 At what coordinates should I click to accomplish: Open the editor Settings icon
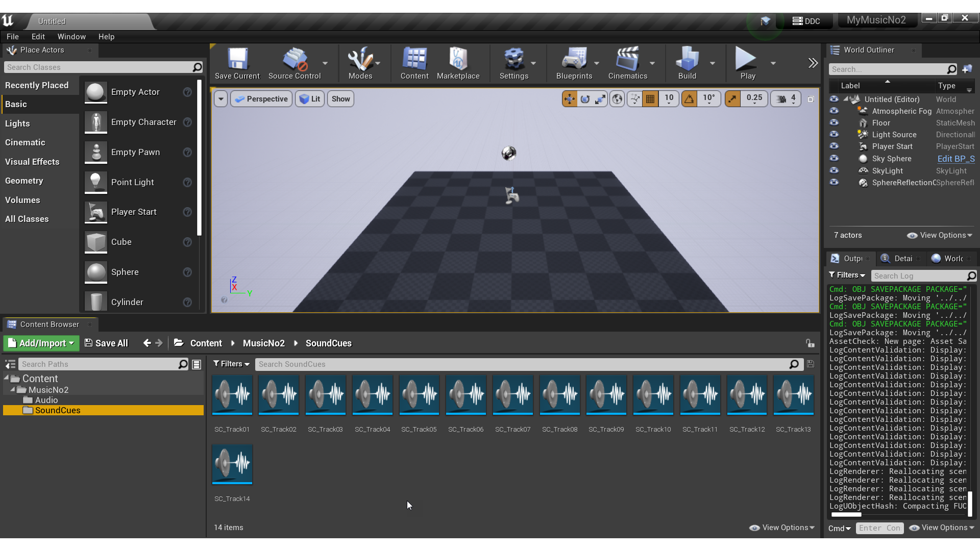(513, 63)
